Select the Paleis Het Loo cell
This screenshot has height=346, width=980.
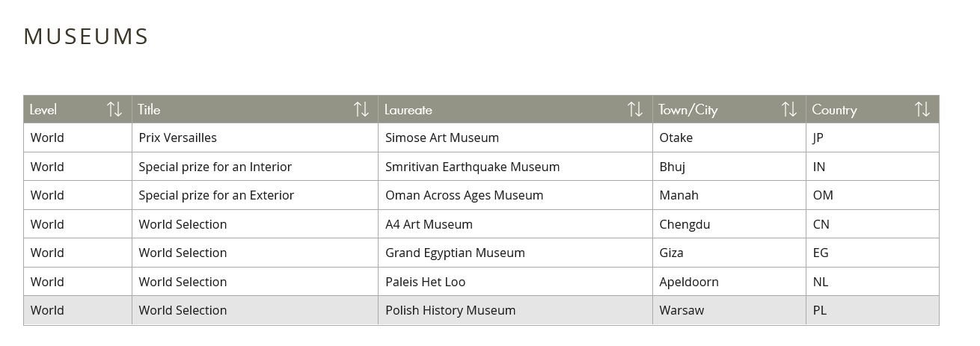coord(425,282)
